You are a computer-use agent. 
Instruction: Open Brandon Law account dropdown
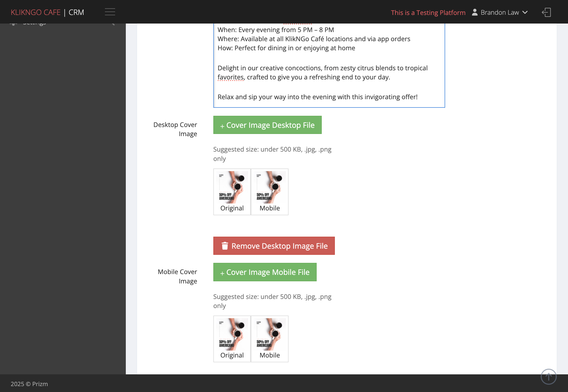pyautogui.click(x=500, y=12)
